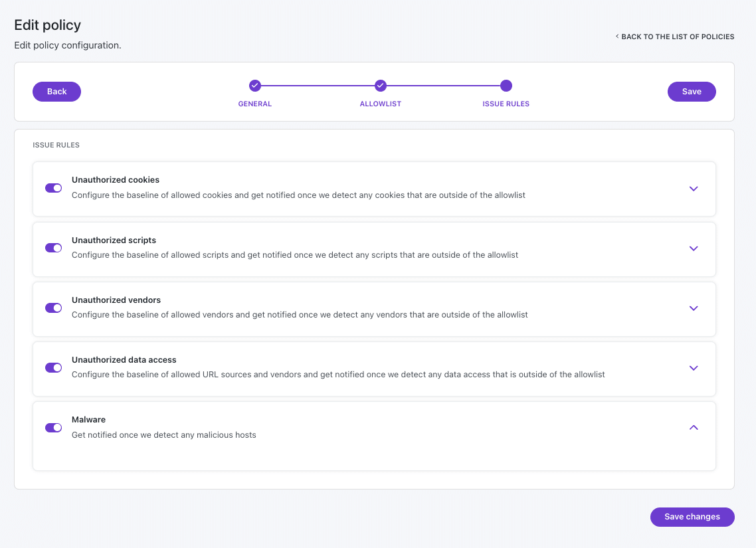Viewport: 756px width, 548px height.
Task: Expand Unauthorized scripts details chevron
Action: 694,248
